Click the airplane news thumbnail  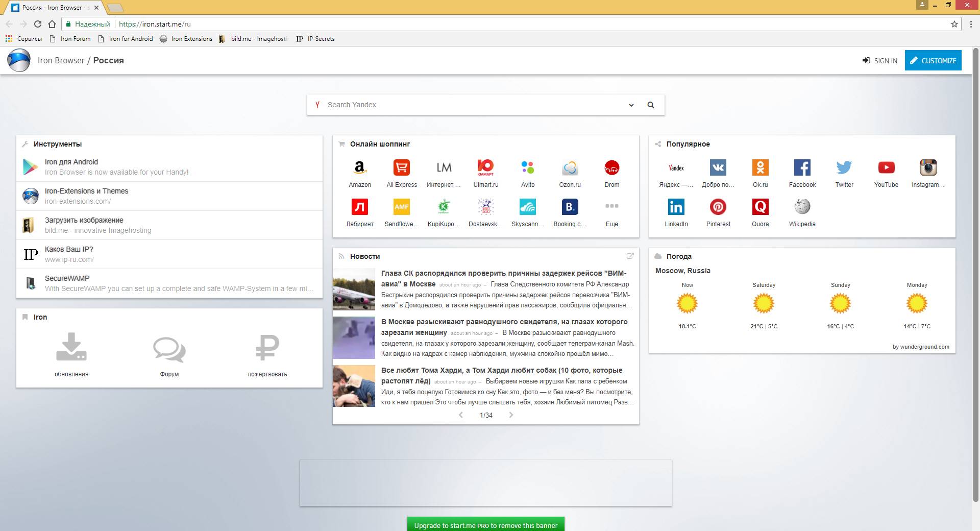354,289
